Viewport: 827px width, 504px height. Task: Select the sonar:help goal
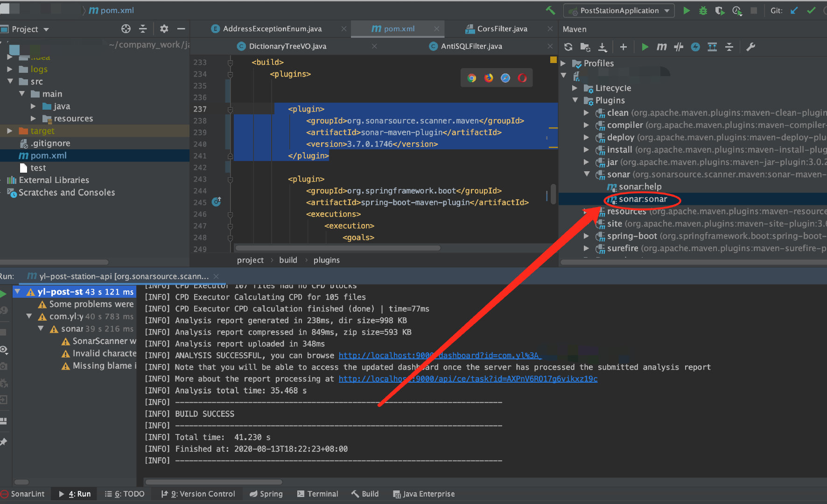[640, 187]
